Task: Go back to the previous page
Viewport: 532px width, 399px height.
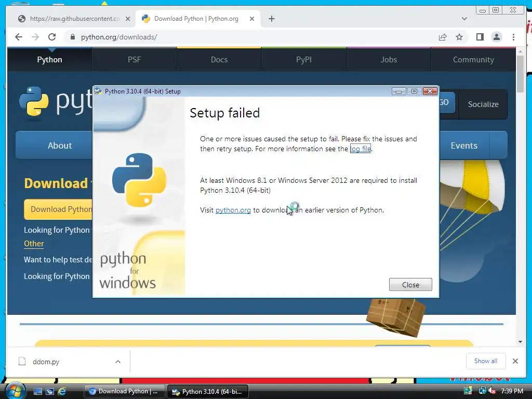Action: [x=19, y=37]
